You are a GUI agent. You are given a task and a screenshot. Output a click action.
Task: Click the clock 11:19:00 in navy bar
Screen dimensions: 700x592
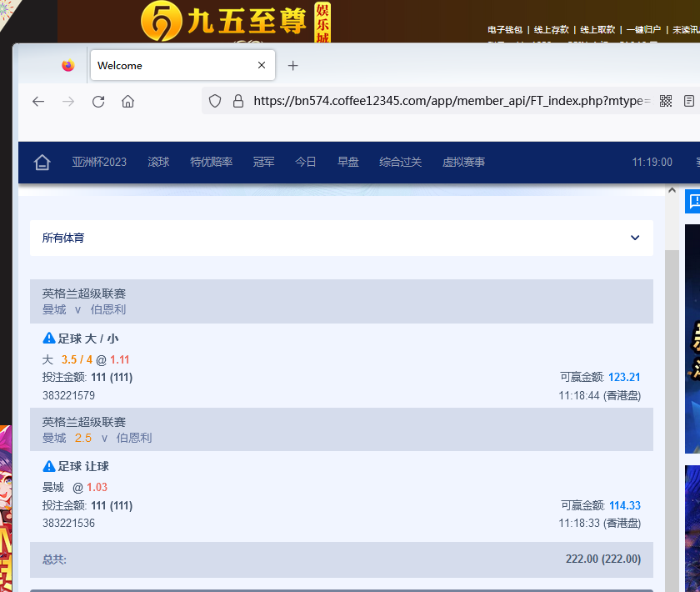pyautogui.click(x=652, y=162)
